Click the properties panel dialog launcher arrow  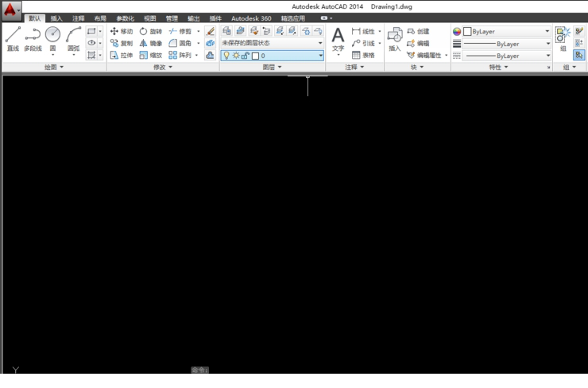click(x=548, y=67)
